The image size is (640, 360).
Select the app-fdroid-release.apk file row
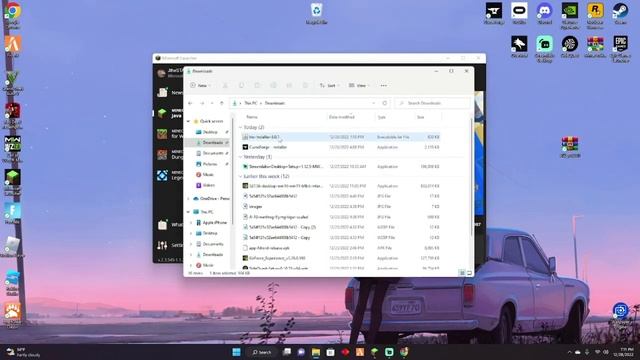coord(340,248)
